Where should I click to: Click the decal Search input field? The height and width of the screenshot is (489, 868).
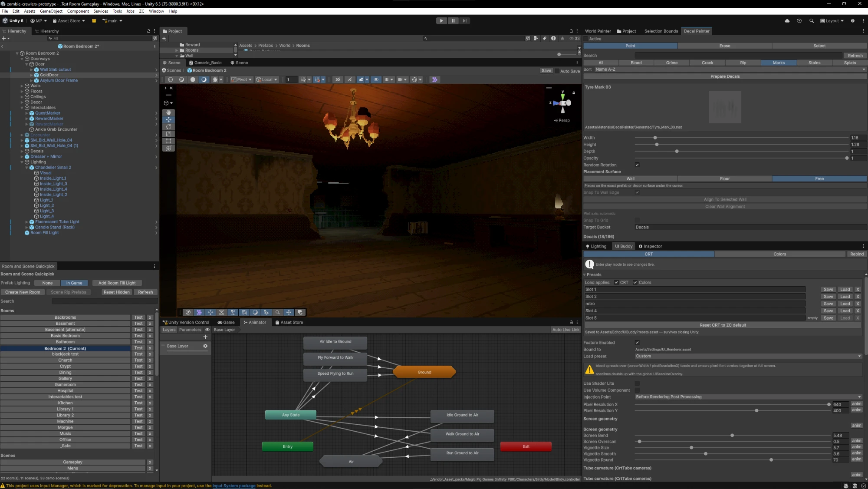click(738, 56)
